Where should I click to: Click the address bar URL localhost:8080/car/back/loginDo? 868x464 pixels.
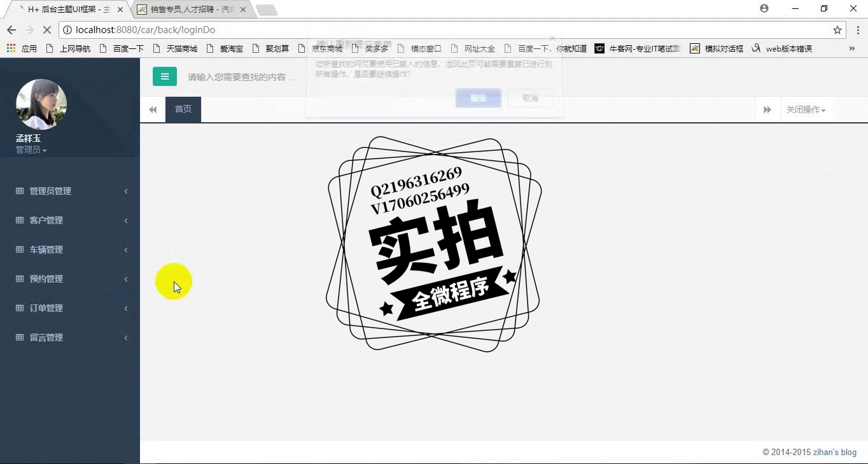[145, 30]
